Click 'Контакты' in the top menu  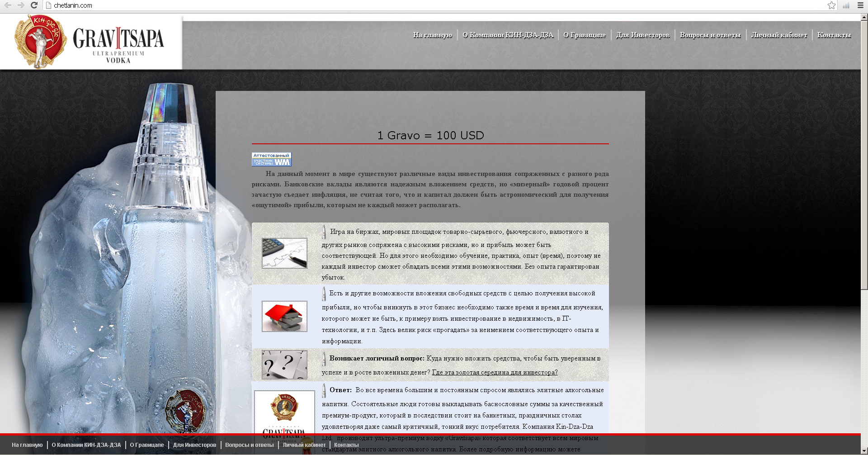[x=834, y=35]
